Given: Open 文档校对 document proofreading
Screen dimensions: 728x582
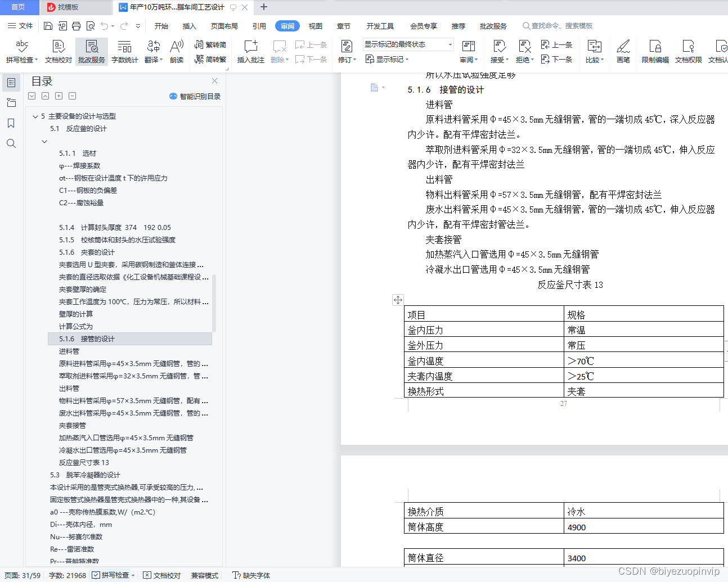Looking at the screenshot, I should [x=59, y=51].
